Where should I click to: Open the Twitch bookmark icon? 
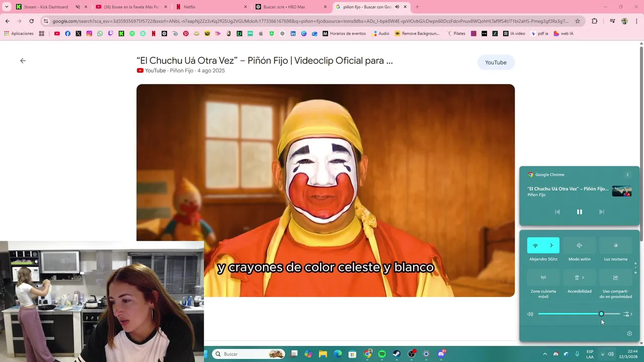pos(111,34)
